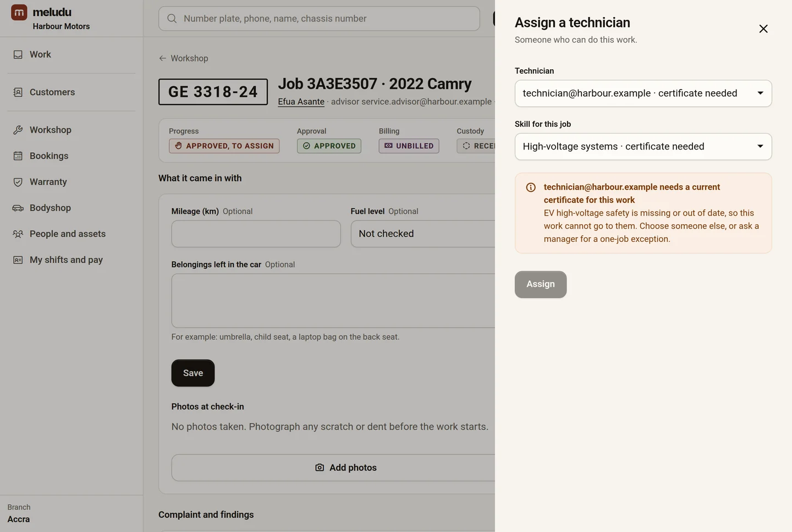Click the search magnifier icon

click(x=172, y=19)
